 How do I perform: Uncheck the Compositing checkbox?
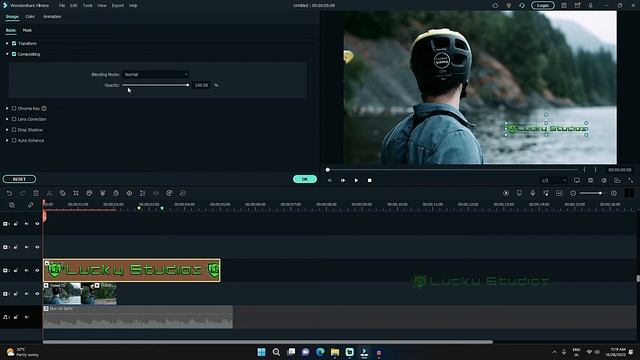[x=14, y=54]
